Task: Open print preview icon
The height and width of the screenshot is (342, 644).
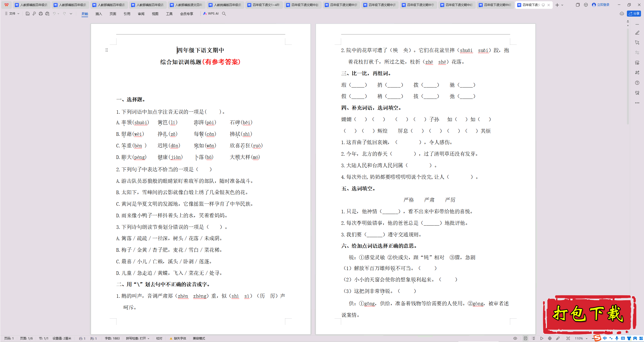Action: point(47,14)
